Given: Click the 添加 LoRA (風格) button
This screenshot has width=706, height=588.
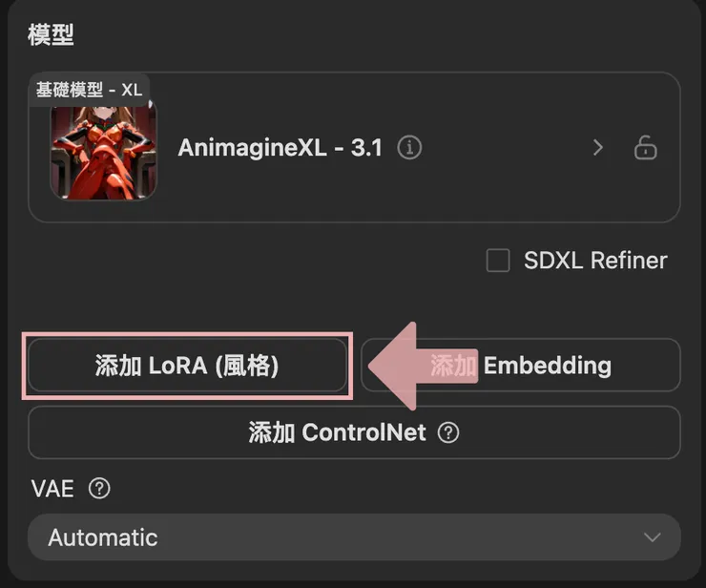Looking at the screenshot, I should 187,365.
